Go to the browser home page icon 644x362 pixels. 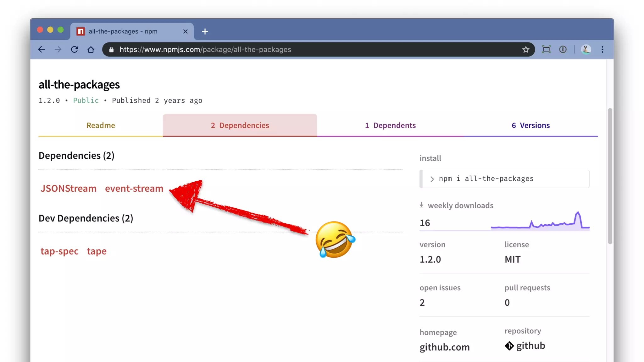(x=91, y=49)
